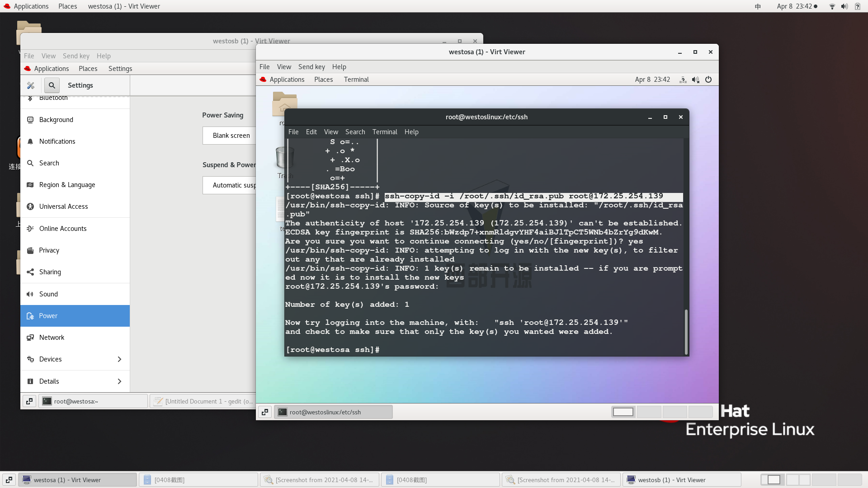Click the search icon in Settings header
868x488 pixels.
coord(52,85)
